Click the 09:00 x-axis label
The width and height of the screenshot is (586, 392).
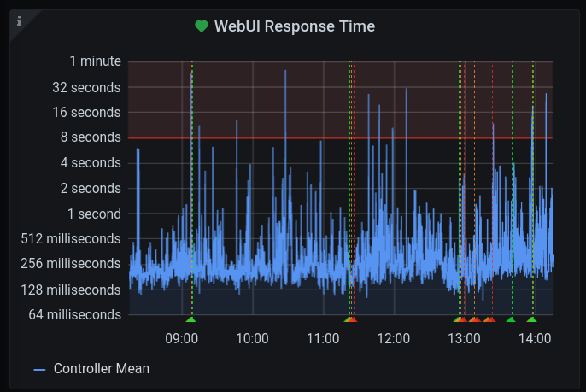click(182, 338)
